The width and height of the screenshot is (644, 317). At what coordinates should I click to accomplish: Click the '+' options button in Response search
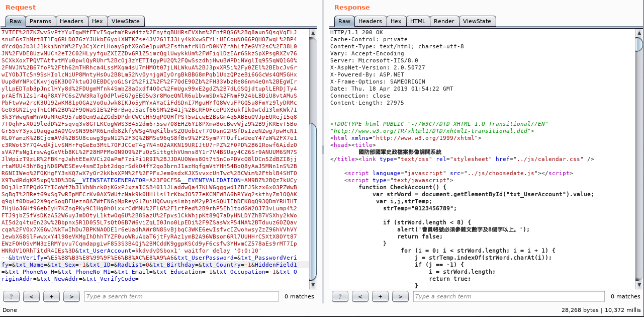click(x=380, y=296)
